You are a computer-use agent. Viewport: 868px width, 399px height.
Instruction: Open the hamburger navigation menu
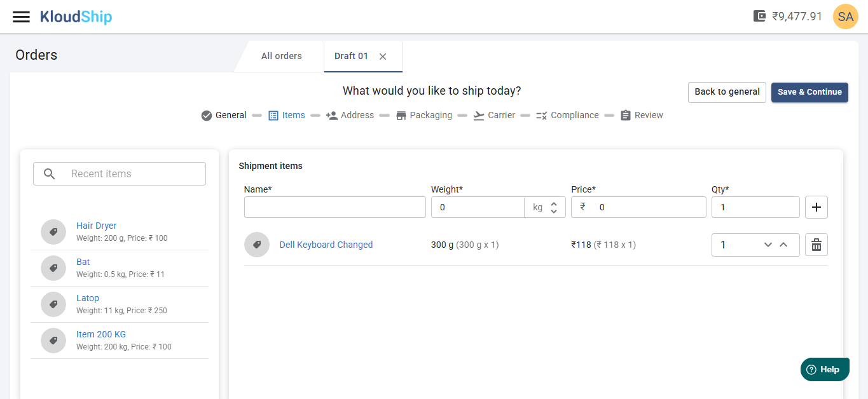click(22, 17)
